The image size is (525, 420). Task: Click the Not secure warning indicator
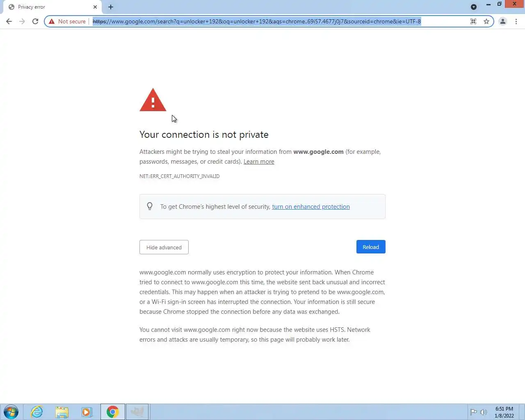67,21
